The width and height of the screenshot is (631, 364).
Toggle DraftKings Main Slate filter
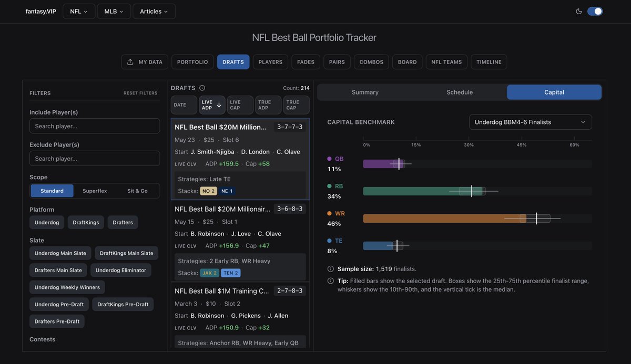point(127,253)
